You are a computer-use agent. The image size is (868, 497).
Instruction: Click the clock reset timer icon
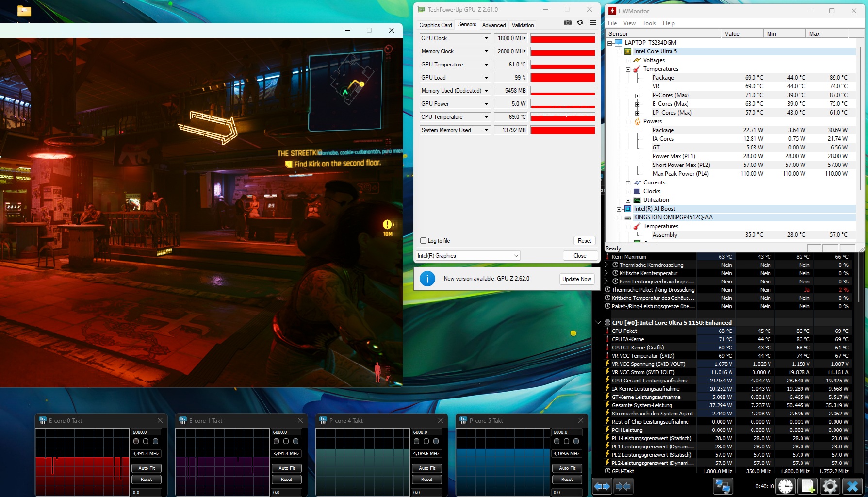point(786,486)
